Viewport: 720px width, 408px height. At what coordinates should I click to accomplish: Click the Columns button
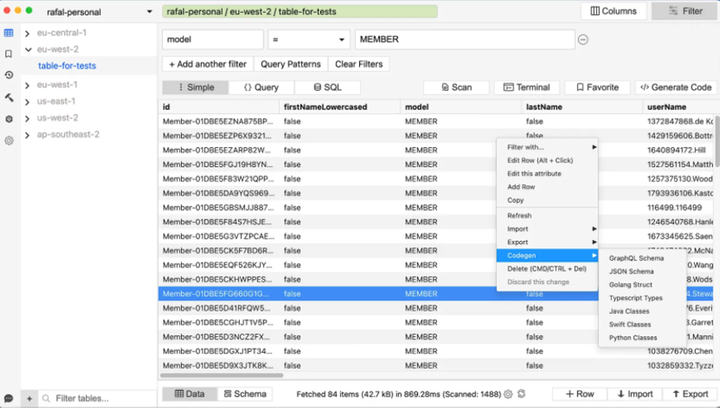pos(613,11)
